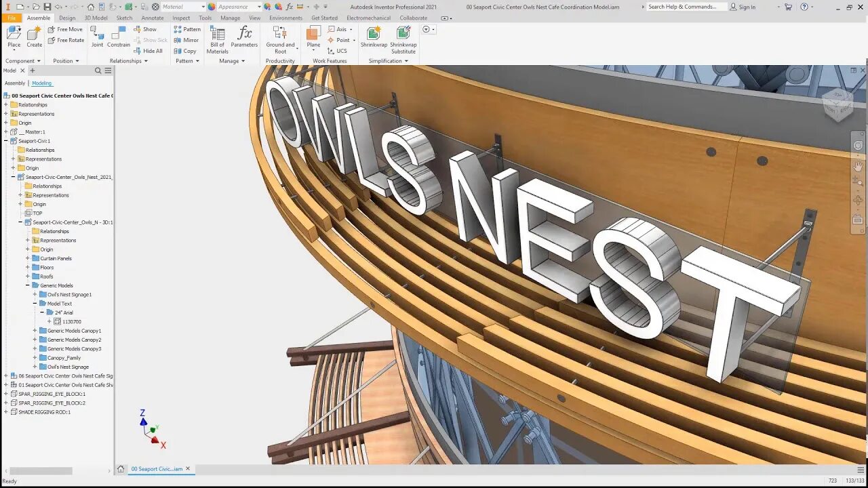The width and height of the screenshot is (868, 488).
Task: Switch to the Assembly browser tab
Action: [15, 83]
